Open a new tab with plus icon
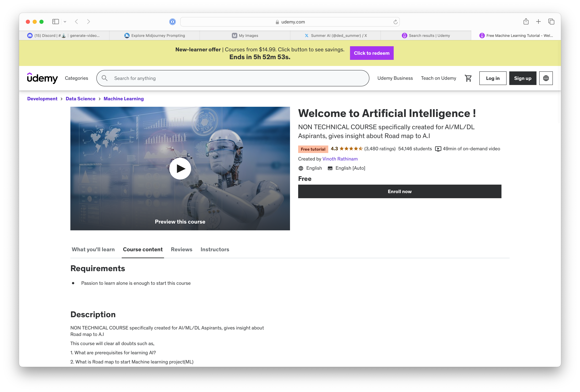580x392 pixels. (x=538, y=22)
